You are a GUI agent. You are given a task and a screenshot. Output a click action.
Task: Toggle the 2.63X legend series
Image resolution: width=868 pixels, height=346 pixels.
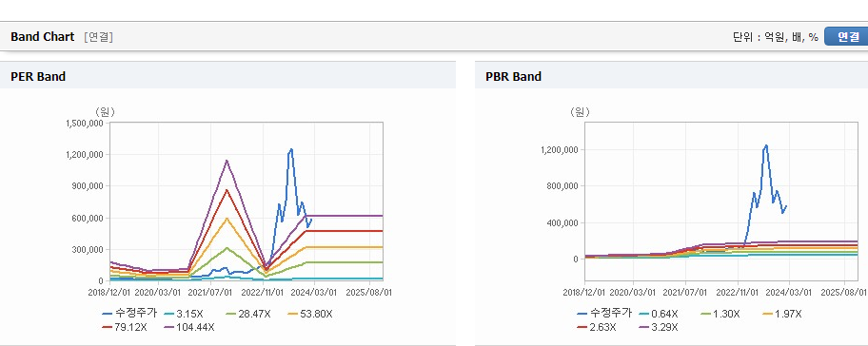(596, 327)
